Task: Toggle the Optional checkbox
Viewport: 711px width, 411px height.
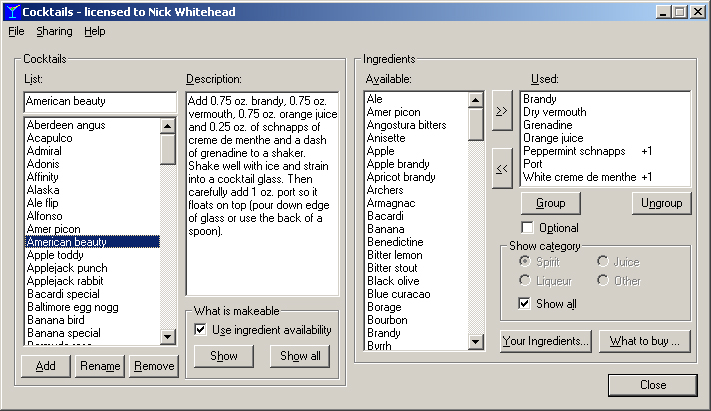Action: 527,228
